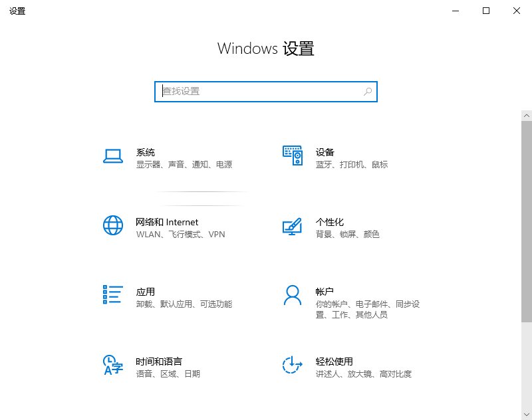
Task: Click the scrollbar down arrow
Action: [527, 415]
